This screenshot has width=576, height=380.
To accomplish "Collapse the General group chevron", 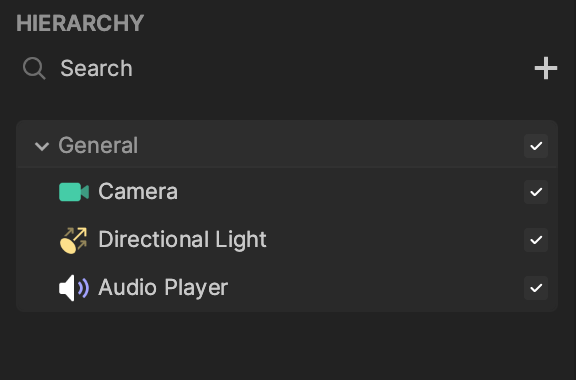I will pyautogui.click(x=42, y=146).
